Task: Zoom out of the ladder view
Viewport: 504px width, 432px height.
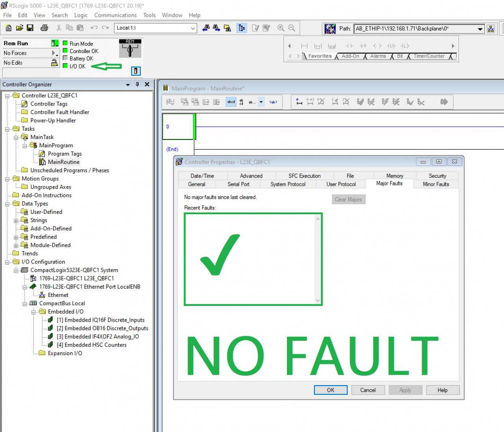Action: [291, 28]
